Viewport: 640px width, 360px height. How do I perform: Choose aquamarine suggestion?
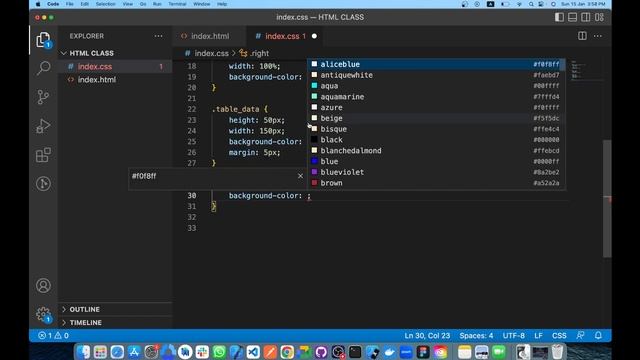[x=436, y=97]
